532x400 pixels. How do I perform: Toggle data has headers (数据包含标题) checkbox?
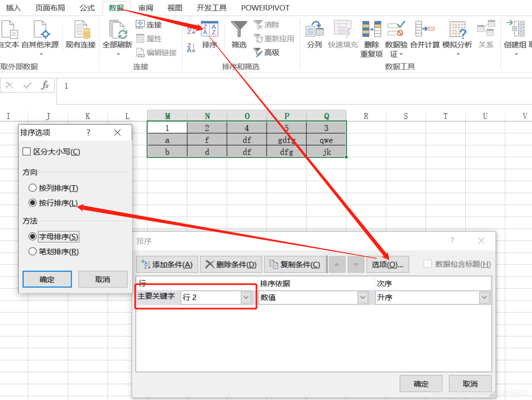click(x=428, y=264)
